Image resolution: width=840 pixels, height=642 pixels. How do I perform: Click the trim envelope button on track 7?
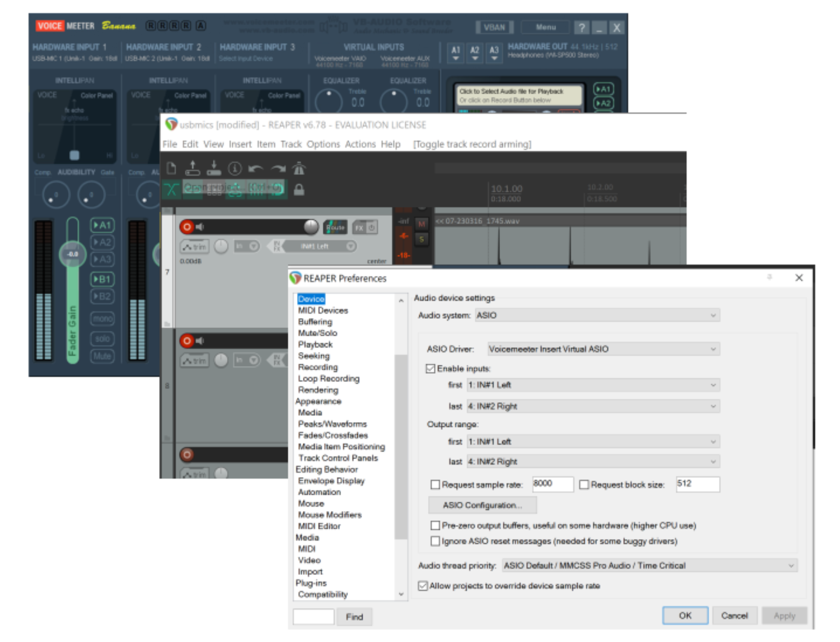tap(194, 247)
